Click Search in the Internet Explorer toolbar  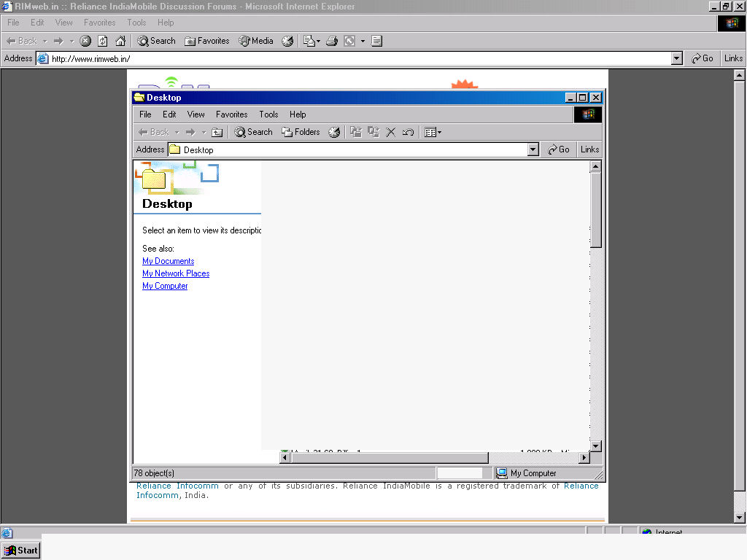pyautogui.click(x=156, y=41)
